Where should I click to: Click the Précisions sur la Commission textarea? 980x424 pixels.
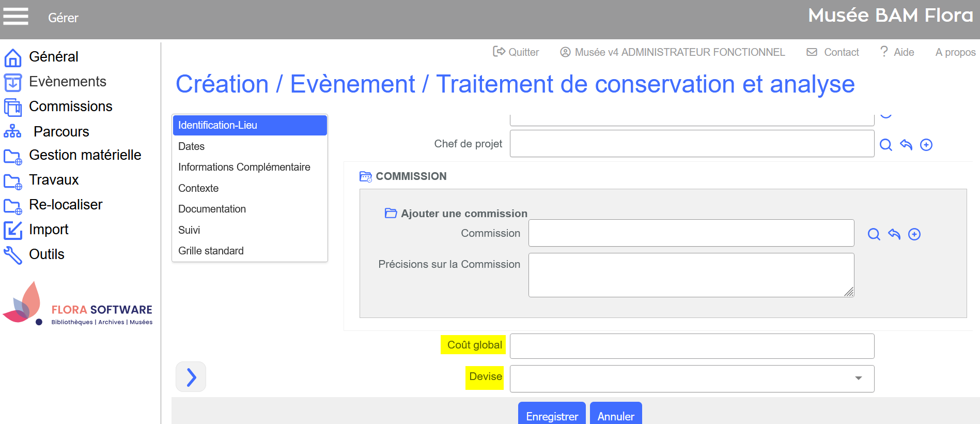[691, 275]
